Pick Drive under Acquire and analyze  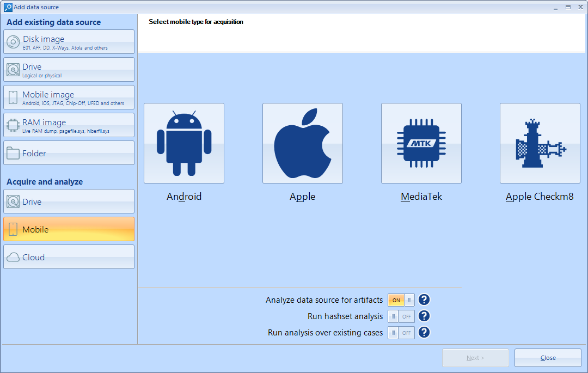[69, 201]
